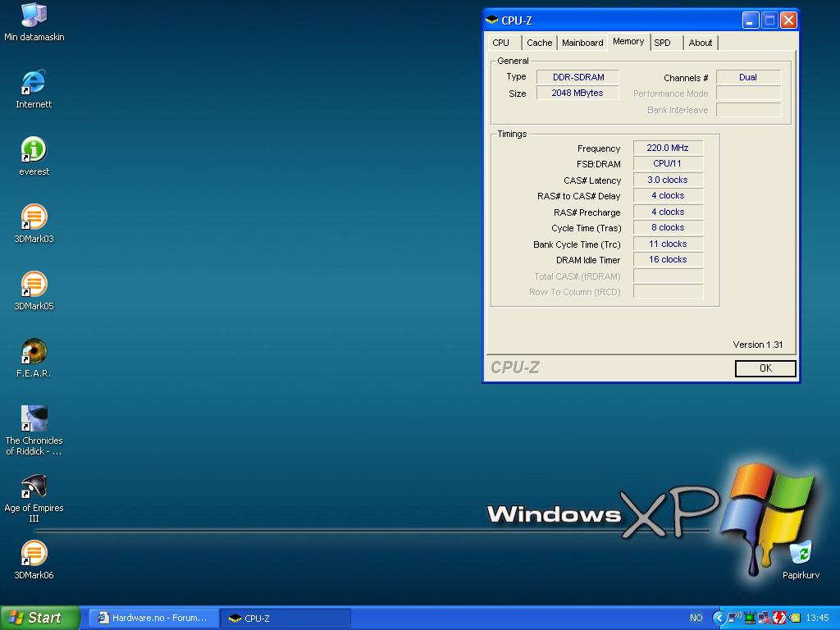The height and width of the screenshot is (630, 840).
Task: Switch to the Mainboard tab
Action: 582,43
